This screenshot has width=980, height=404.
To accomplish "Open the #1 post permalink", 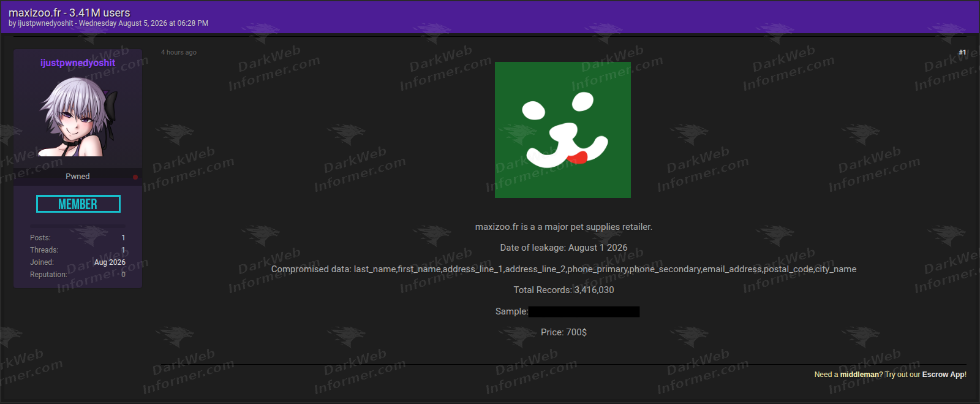I will point(962,52).
